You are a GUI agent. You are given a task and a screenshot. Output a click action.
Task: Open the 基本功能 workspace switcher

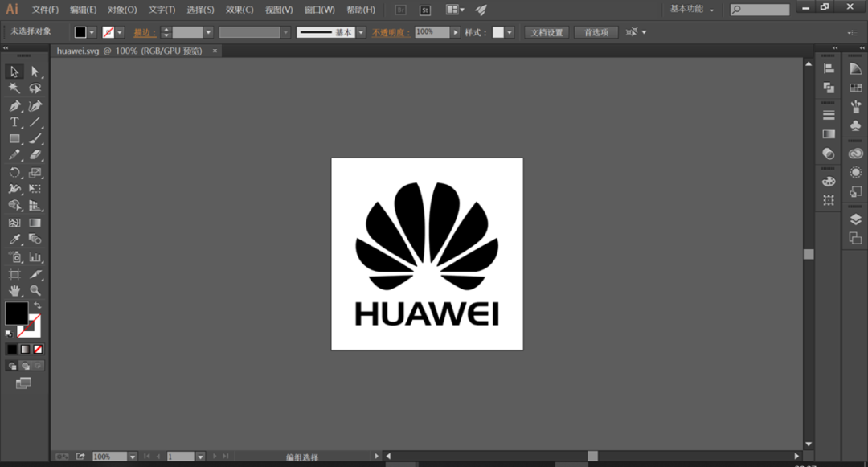point(692,9)
